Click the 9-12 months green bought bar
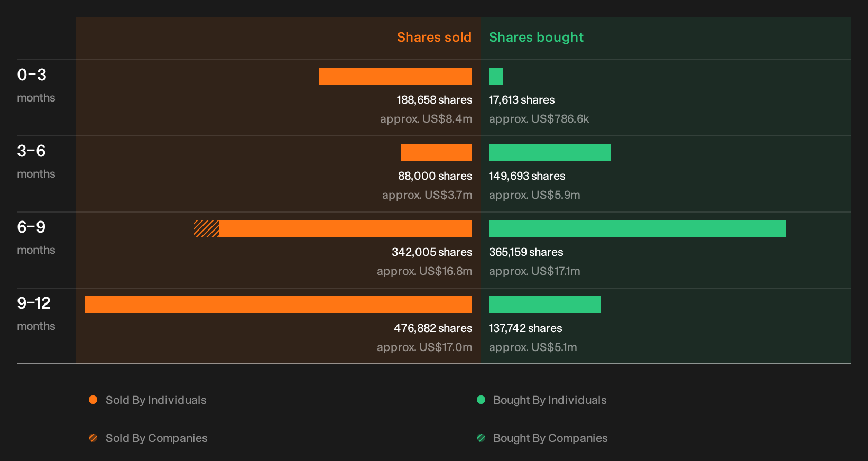Image resolution: width=868 pixels, height=461 pixels. (x=545, y=305)
